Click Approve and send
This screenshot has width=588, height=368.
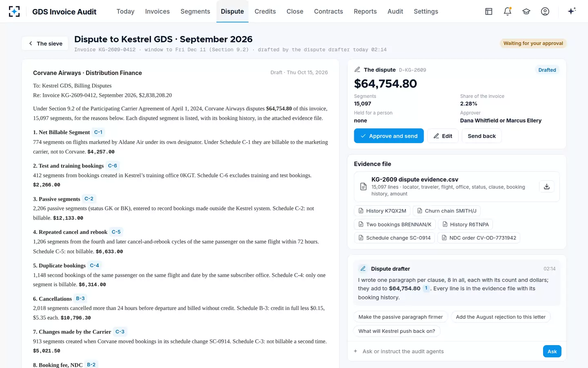click(389, 136)
